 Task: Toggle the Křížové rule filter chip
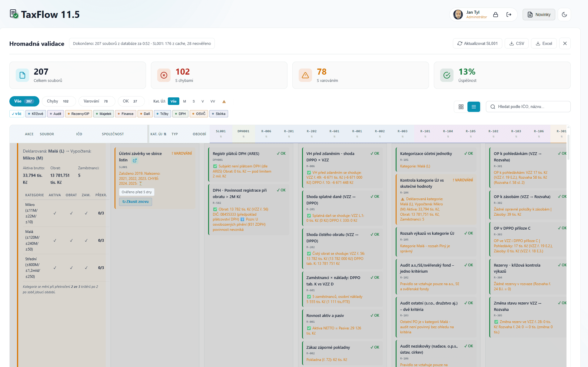[36, 114]
